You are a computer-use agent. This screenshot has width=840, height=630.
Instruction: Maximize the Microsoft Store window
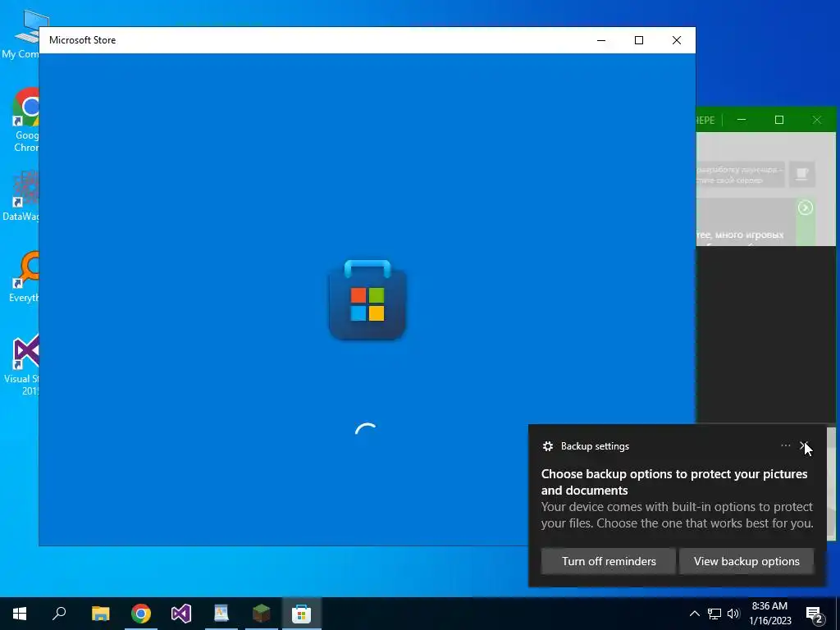click(x=638, y=40)
